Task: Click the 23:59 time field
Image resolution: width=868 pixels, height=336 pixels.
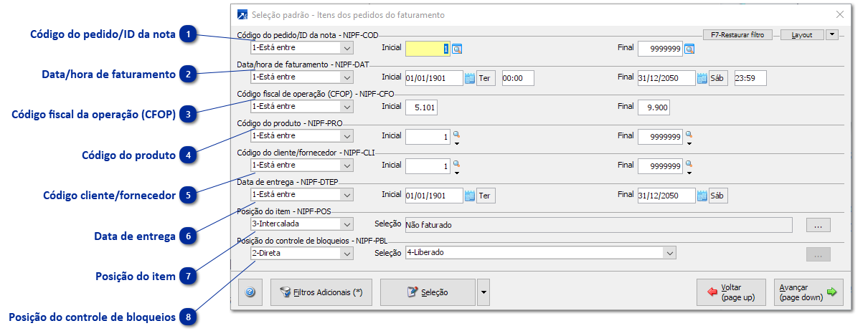Action: [750, 77]
